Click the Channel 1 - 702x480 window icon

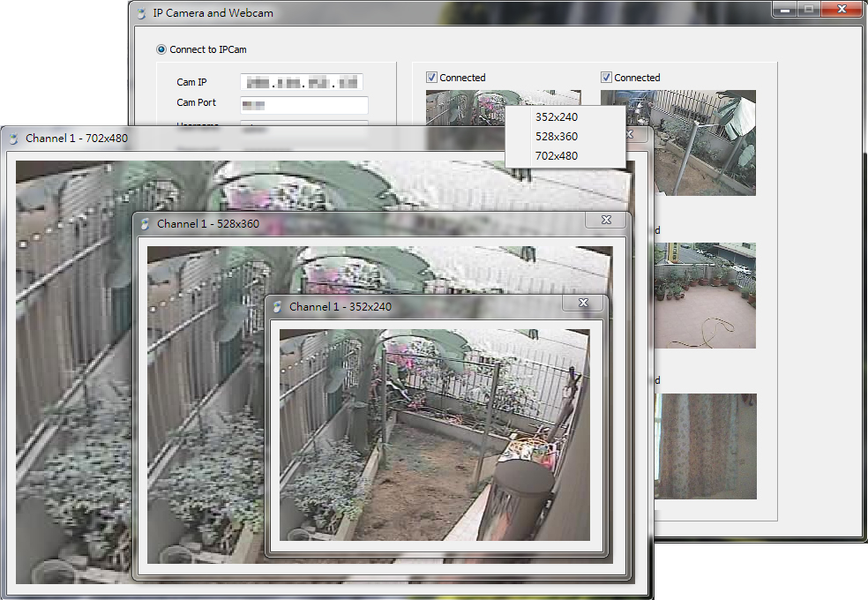click(14, 139)
